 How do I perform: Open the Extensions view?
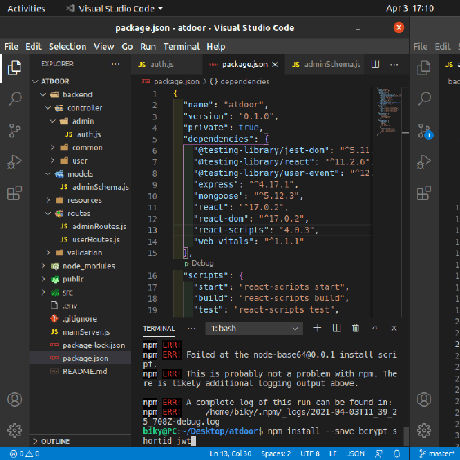point(14,193)
